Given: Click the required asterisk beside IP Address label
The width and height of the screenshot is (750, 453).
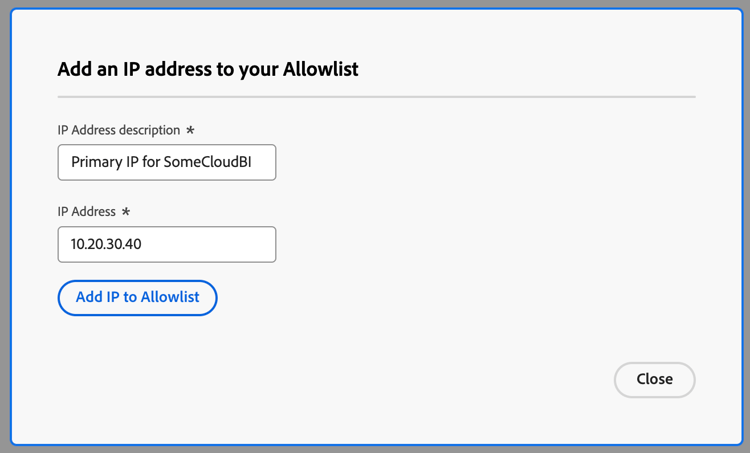Looking at the screenshot, I should (x=125, y=211).
